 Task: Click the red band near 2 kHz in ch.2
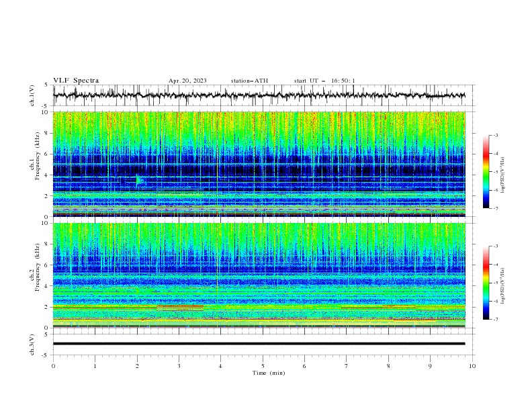pos(180,306)
